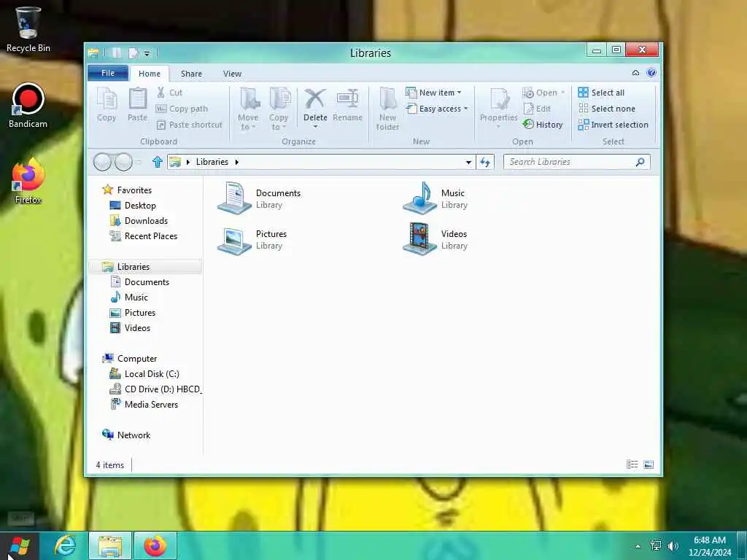Open the Firefox desktop shortcut
The image size is (747, 560).
click(x=28, y=181)
